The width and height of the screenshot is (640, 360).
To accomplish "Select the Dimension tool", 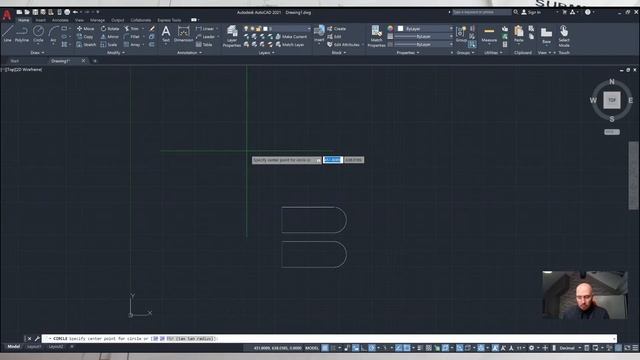I will click(x=184, y=34).
